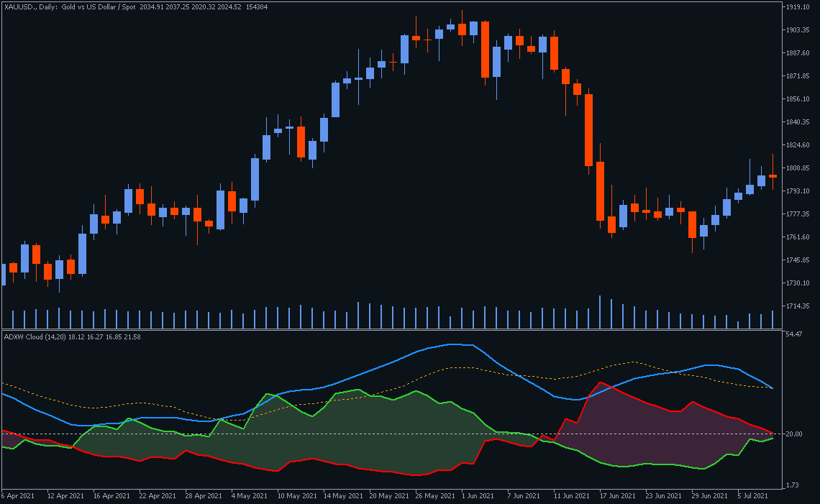Viewport: 820px width, 504px height.
Task: Select the 5 Jul 2021 date label
Action: tap(752, 496)
